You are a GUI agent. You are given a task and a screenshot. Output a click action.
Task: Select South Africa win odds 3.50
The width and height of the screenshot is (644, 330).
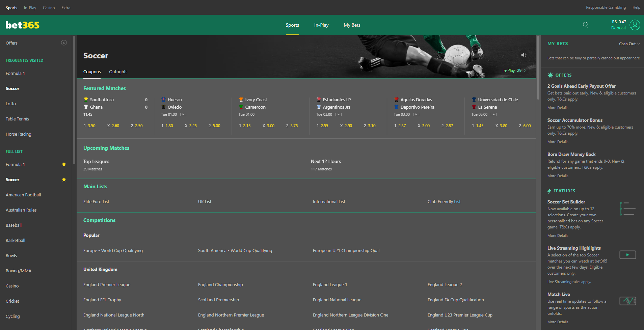pyautogui.click(x=90, y=126)
